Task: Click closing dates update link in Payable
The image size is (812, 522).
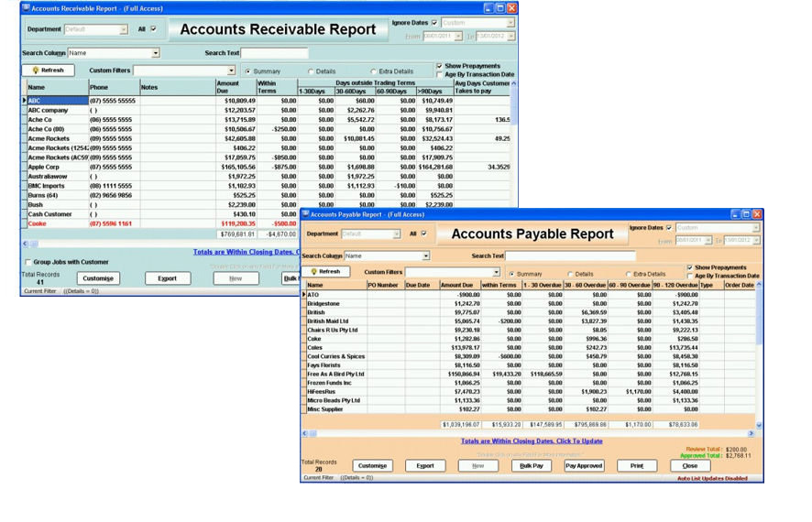Action: (x=531, y=440)
